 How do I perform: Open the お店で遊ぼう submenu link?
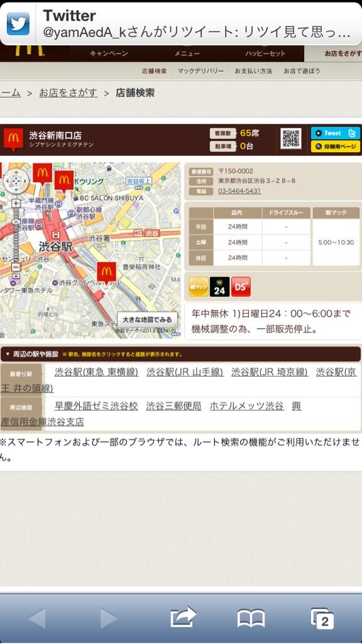(302, 71)
